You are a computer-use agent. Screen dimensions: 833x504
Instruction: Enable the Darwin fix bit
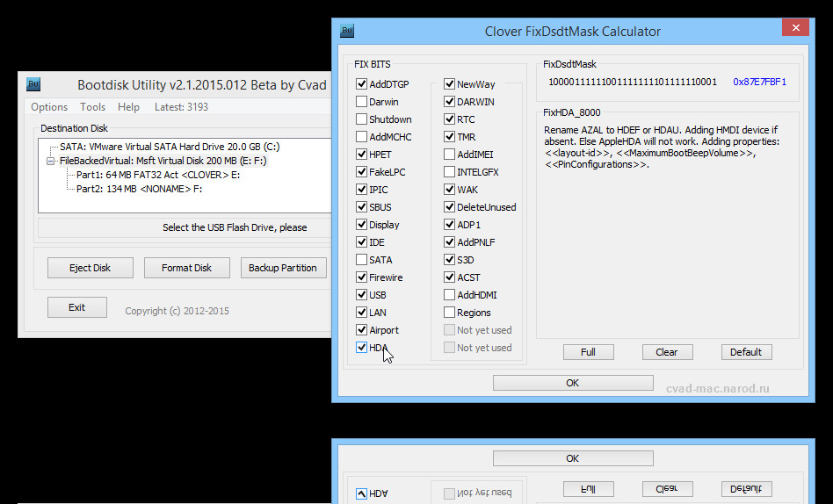[361, 102]
